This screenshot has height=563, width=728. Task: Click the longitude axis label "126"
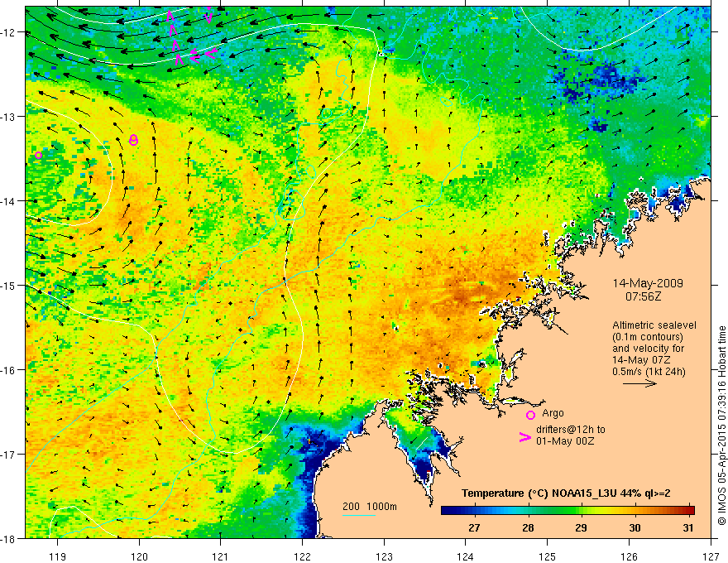coord(629,556)
